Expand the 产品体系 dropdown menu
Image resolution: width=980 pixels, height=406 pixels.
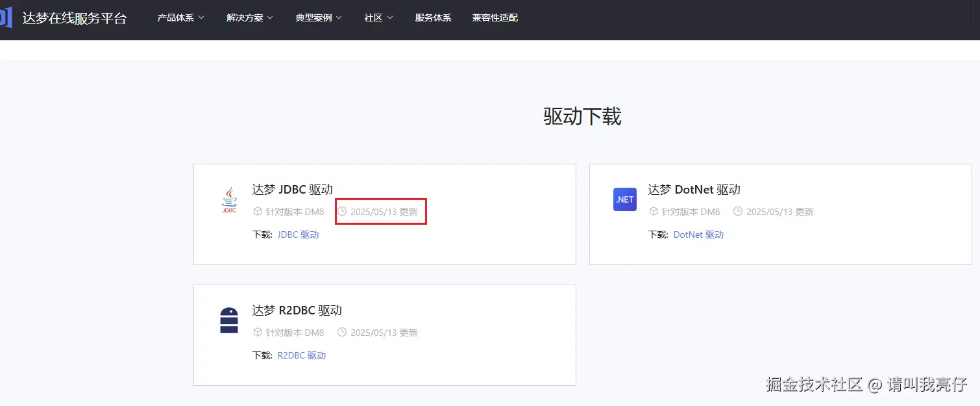[x=180, y=18]
